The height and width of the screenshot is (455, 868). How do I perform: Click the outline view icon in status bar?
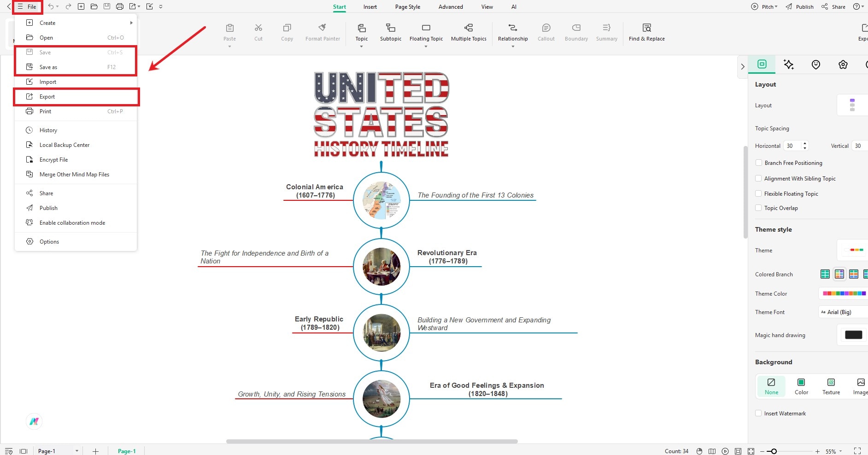click(9, 451)
